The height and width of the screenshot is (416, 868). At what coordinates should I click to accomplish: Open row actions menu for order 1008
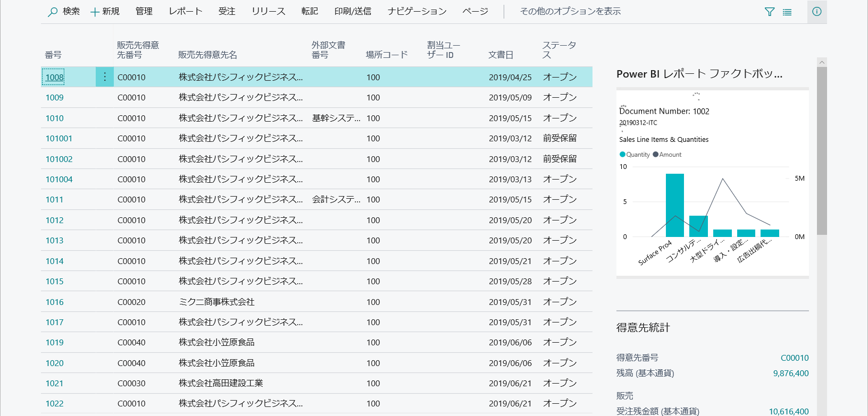point(105,77)
